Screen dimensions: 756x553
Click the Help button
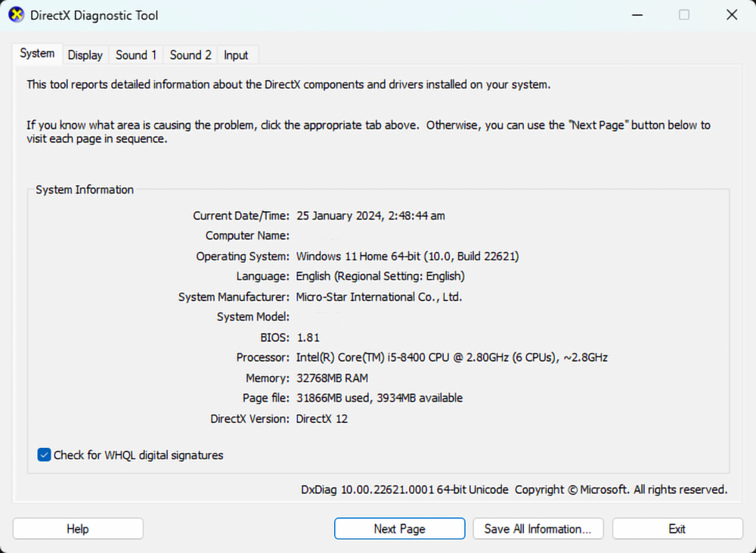78,529
